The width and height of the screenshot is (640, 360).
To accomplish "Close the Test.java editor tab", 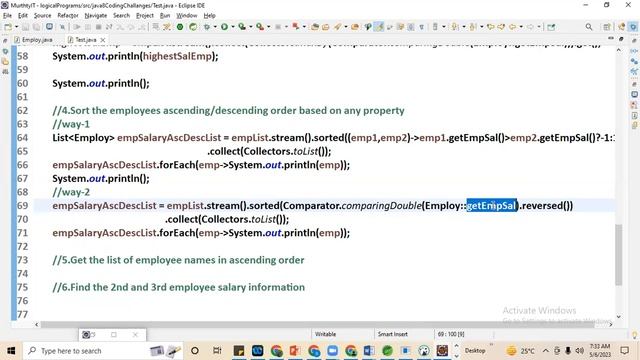I will 103,40.
